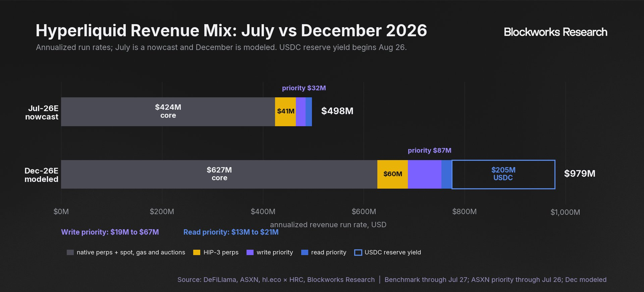Click the $205M USDC outlined segment
Image resolution: width=644 pixels, height=292 pixels.
[503, 175]
